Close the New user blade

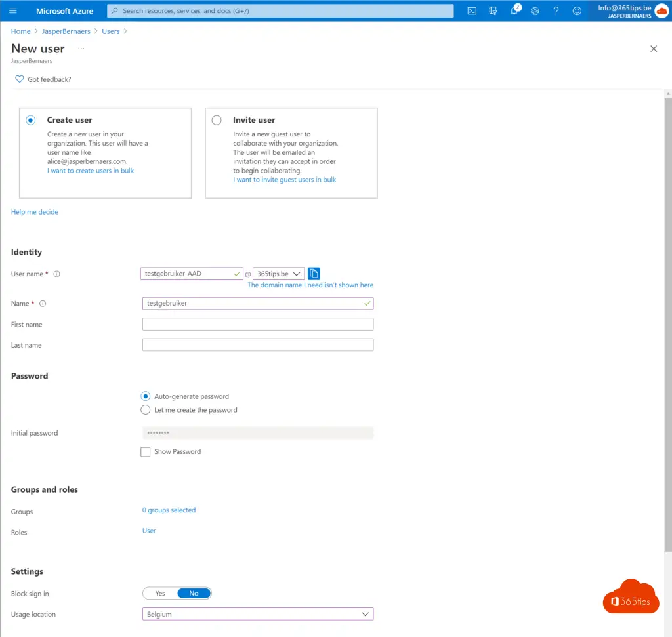(653, 49)
